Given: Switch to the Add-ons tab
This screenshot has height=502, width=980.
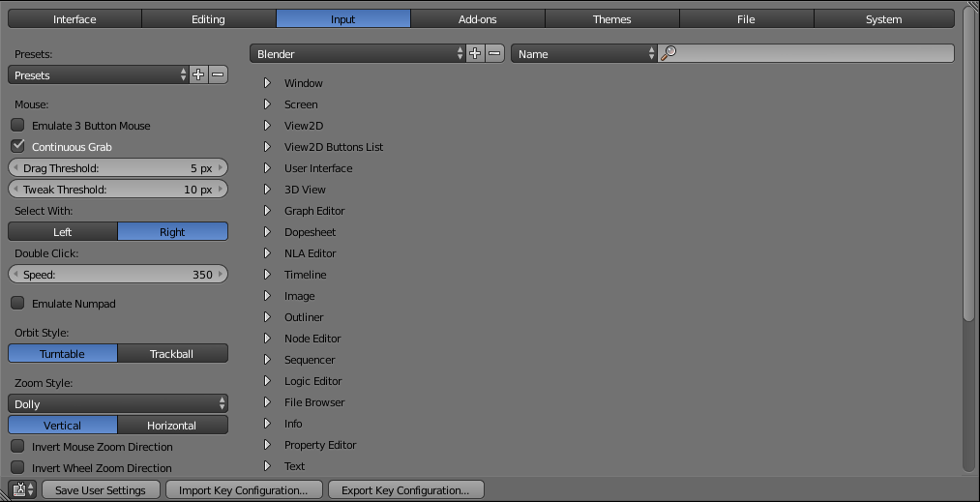Looking at the screenshot, I should pyautogui.click(x=477, y=19).
